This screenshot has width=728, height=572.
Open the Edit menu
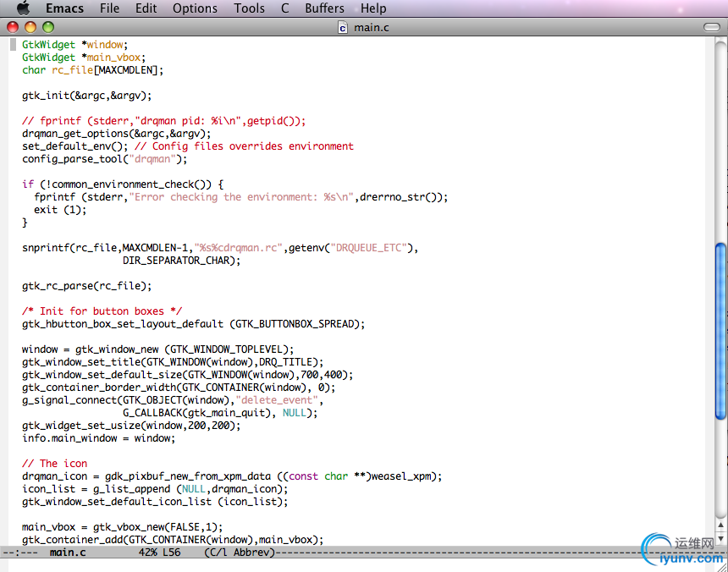click(146, 8)
